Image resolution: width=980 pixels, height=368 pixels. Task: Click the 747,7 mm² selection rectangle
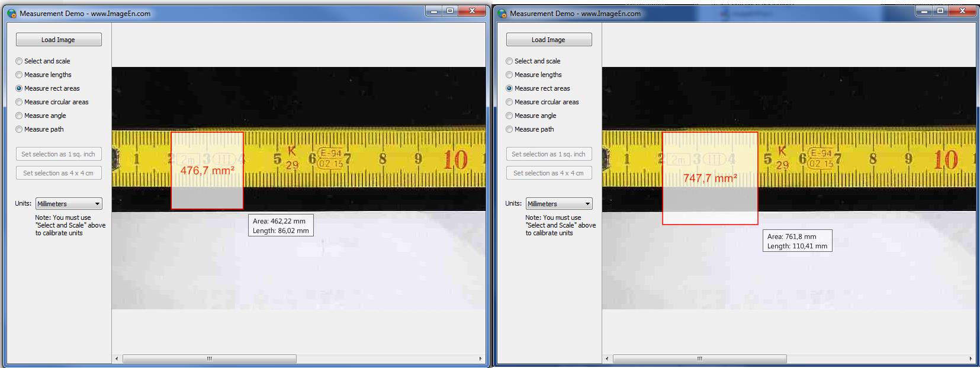coord(710,178)
